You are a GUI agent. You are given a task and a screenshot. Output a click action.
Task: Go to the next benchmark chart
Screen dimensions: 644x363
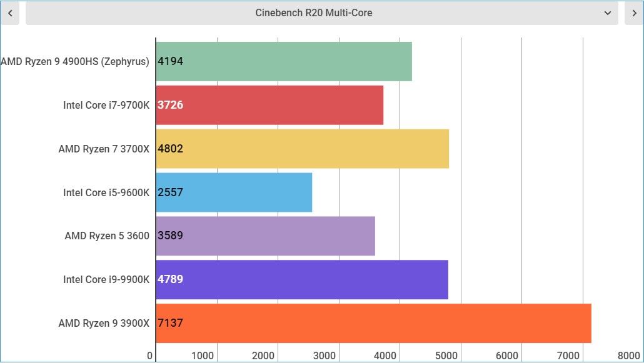(x=634, y=13)
